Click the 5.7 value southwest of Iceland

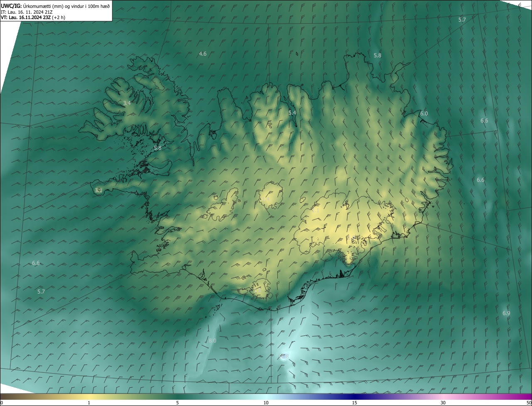41,291
